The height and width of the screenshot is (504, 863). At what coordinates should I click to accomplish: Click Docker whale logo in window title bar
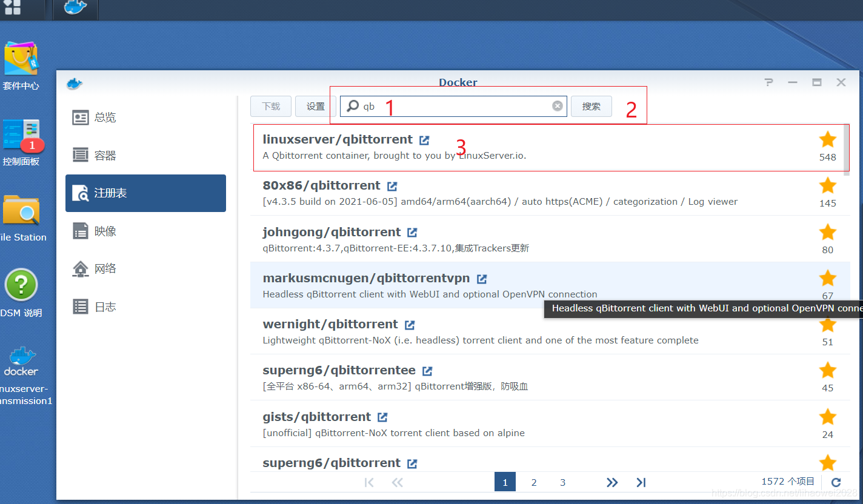[75, 83]
